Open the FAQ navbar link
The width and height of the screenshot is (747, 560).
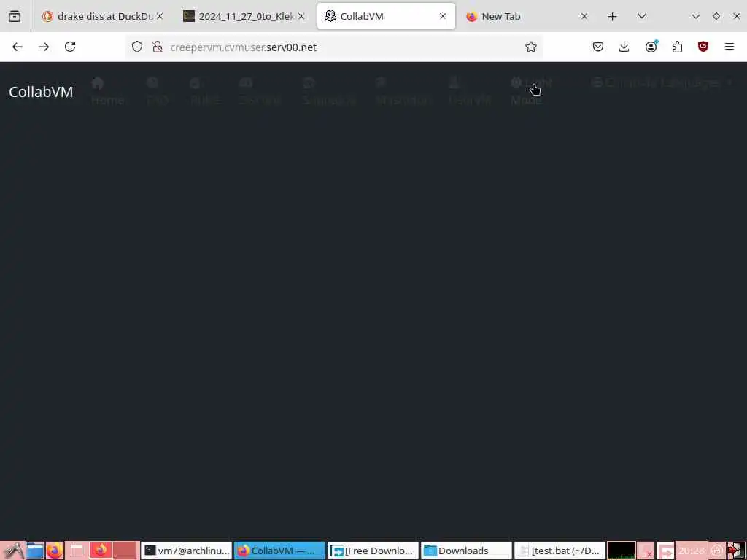coord(158,91)
